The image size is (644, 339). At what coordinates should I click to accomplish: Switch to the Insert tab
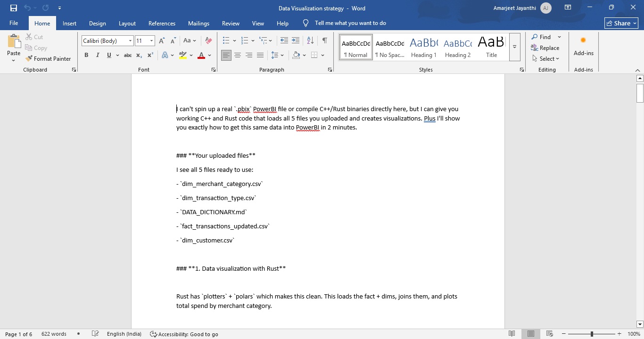pyautogui.click(x=69, y=23)
